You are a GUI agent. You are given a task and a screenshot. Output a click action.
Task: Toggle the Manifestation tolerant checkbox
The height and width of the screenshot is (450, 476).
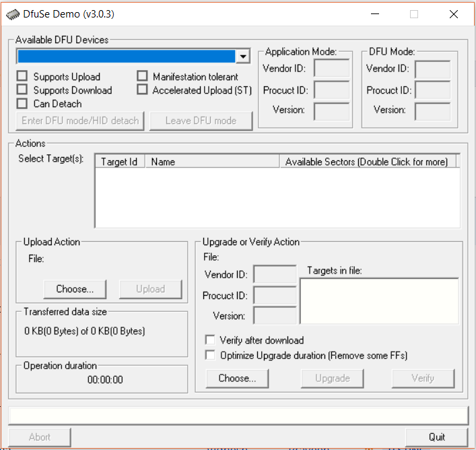142,76
